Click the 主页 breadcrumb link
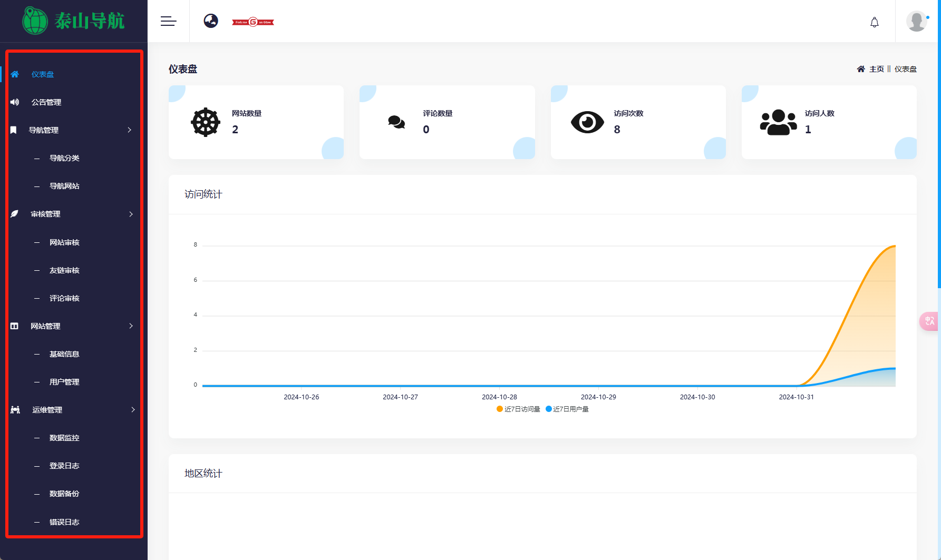 [877, 69]
